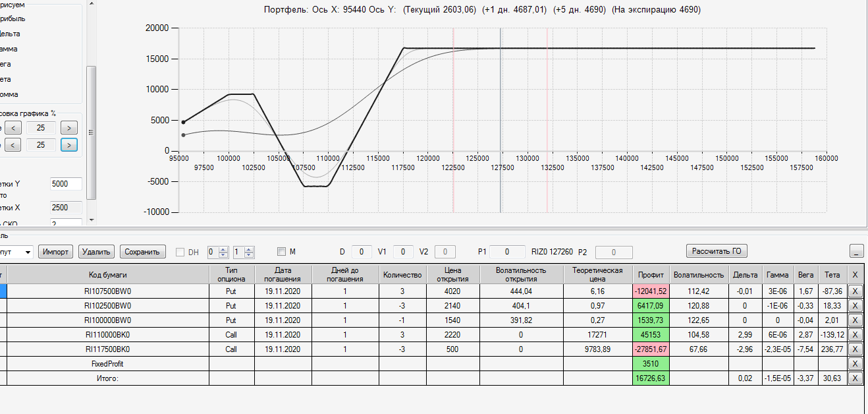This screenshot has width=868, height=414.
Task: Select the RI110000BK0 security code cell
Action: click(108, 334)
